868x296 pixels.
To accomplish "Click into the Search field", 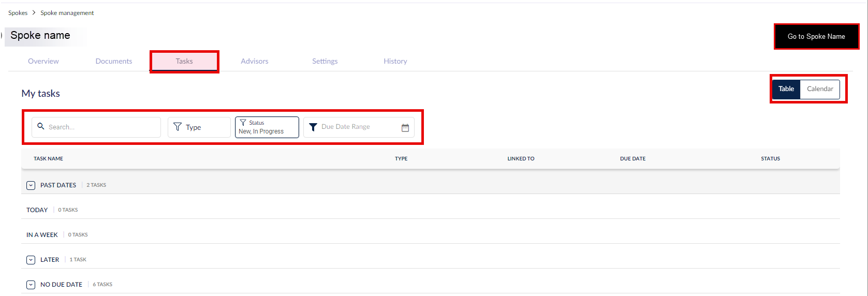I will click(96, 127).
